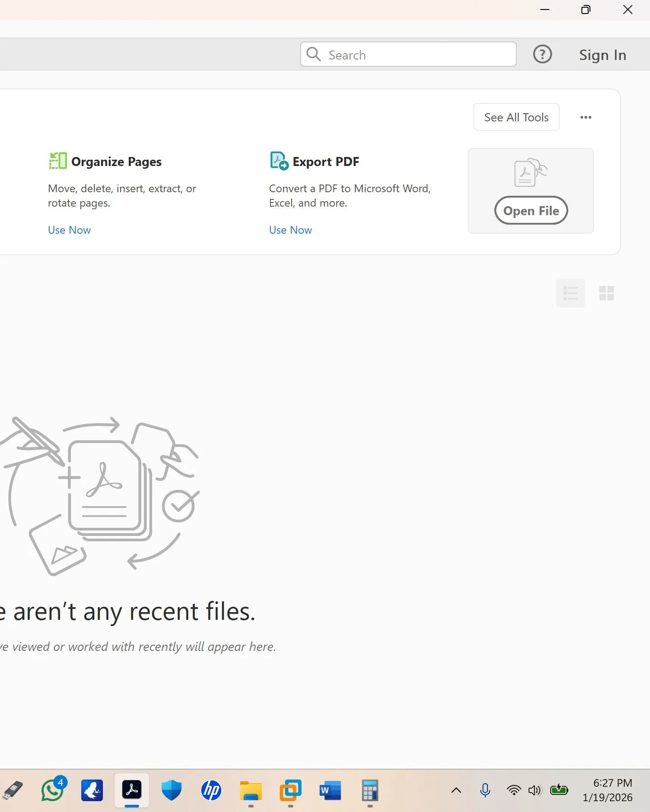Image resolution: width=650 pixels, height=812 pixels.
Task: Click the Open File button
Action: point(531,211)
